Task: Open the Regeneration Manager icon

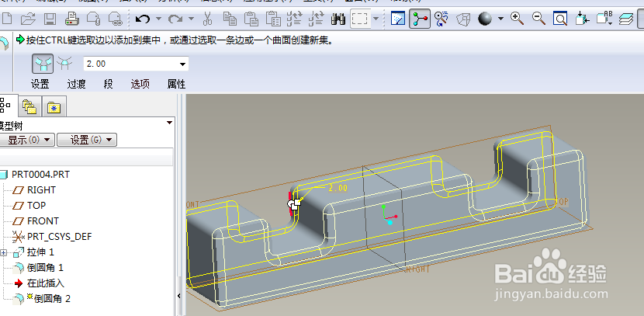Action: [x=316, y=19]
